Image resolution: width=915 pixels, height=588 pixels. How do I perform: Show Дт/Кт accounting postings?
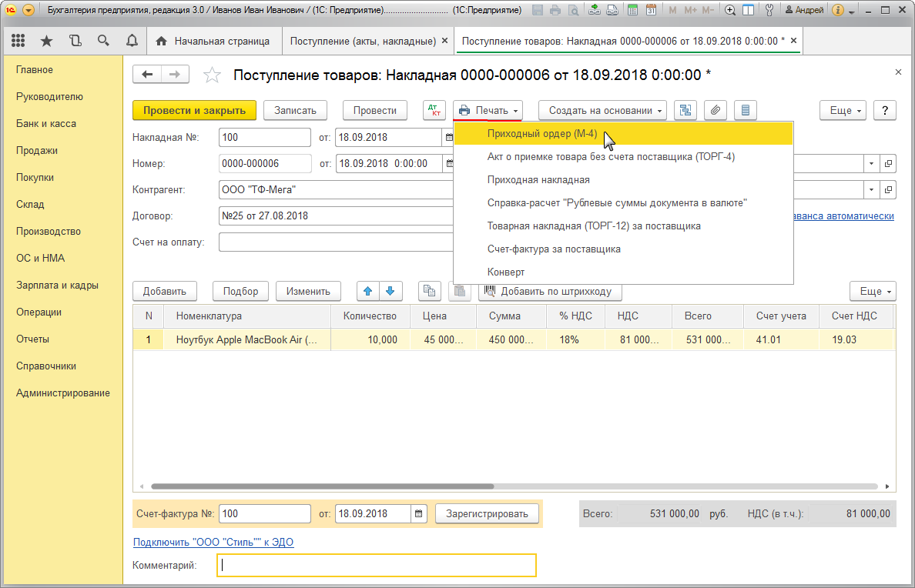coord(434,110)
